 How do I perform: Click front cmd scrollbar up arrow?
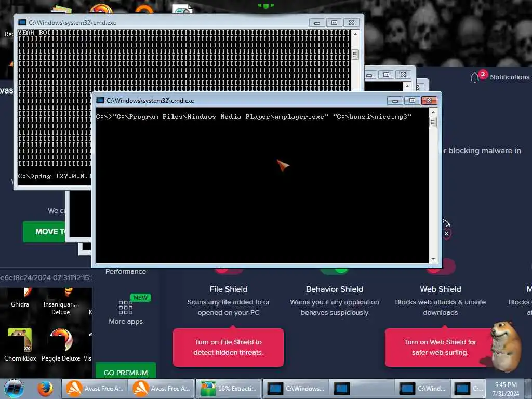pyautogui.click(x=433, y=112)
